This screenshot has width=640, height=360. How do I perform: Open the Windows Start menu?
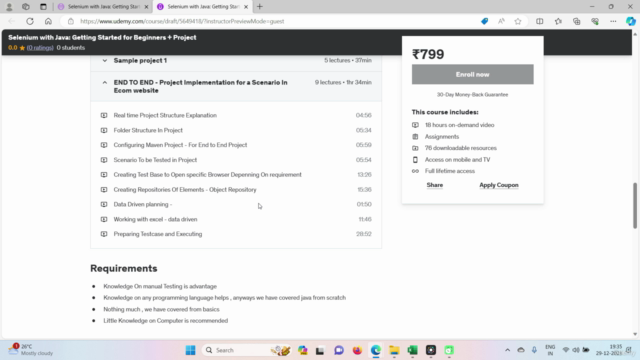(x=190, y=350)
